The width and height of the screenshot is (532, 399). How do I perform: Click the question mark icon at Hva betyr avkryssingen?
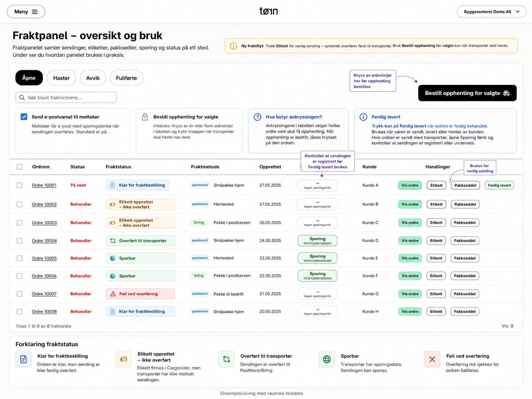258,117
